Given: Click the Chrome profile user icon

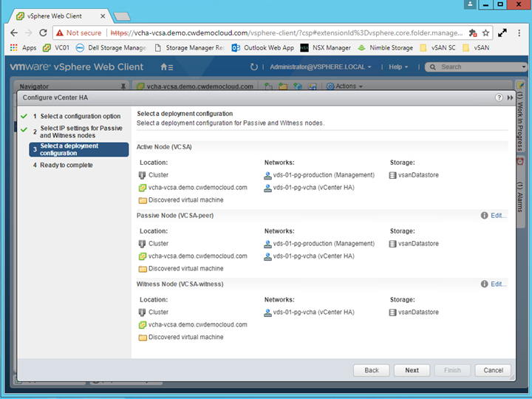Looking at the screenshot, I should point(470,4).
